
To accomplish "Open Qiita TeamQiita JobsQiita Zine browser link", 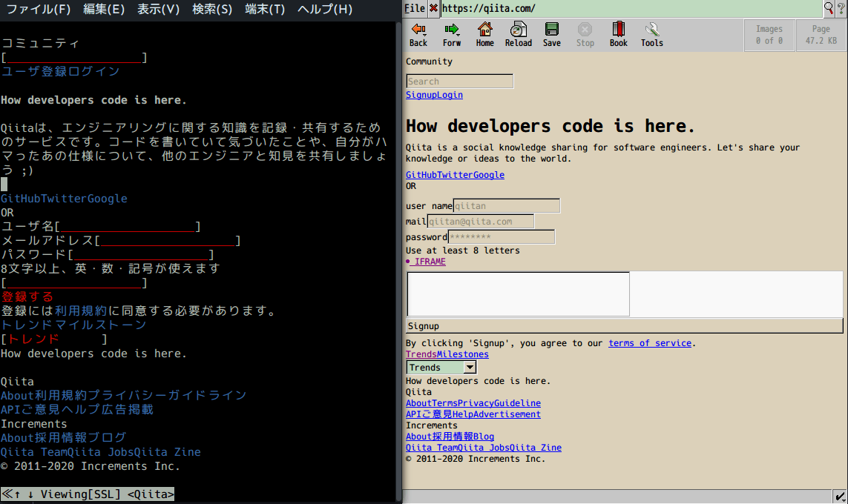I will [484, 448].
